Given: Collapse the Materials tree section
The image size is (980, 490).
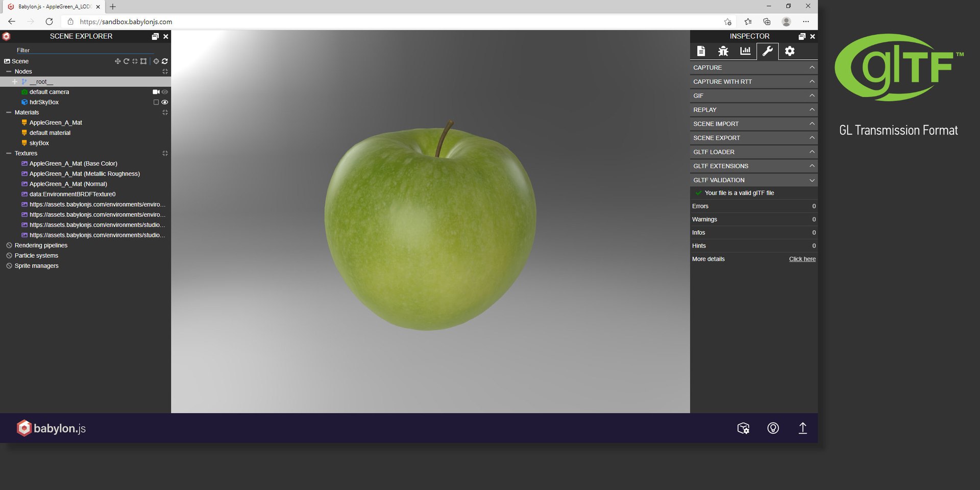Looking at the screenshot, I should point(9,112).
